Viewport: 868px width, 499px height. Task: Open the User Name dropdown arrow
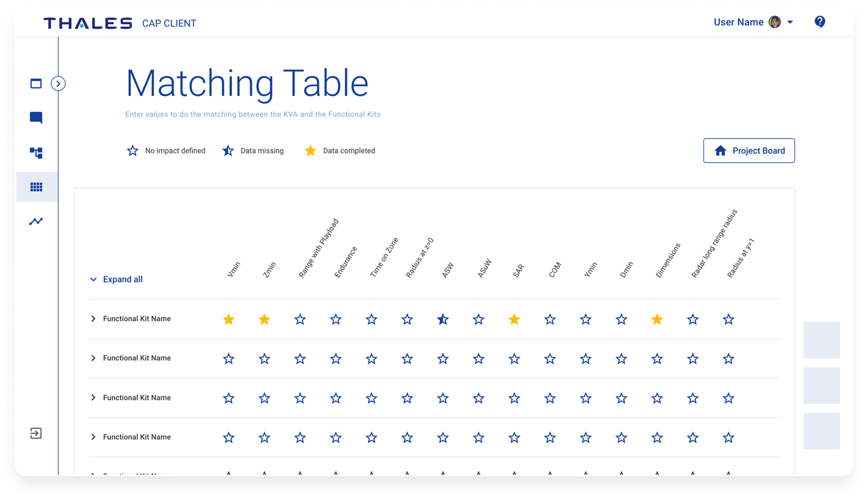(x=790, y=22)
